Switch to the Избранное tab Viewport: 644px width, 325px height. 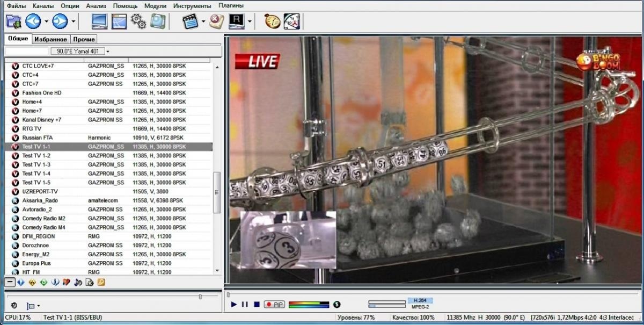tap(51, 39)
